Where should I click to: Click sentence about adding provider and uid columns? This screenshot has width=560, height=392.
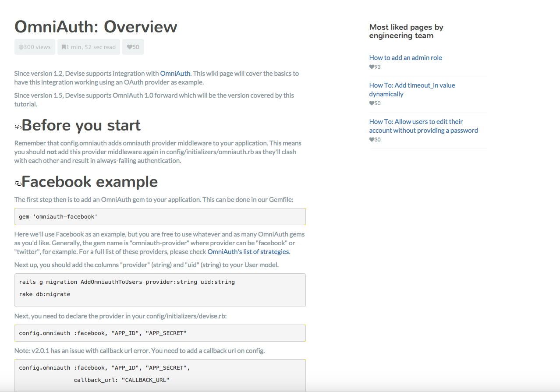pyautogui.click(x=146, y=265)
